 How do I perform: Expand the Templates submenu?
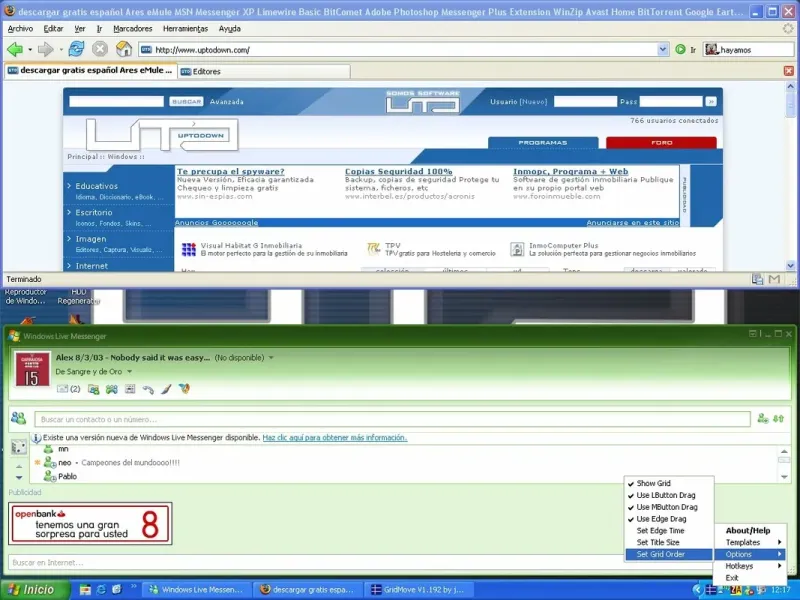coord(749,542)
